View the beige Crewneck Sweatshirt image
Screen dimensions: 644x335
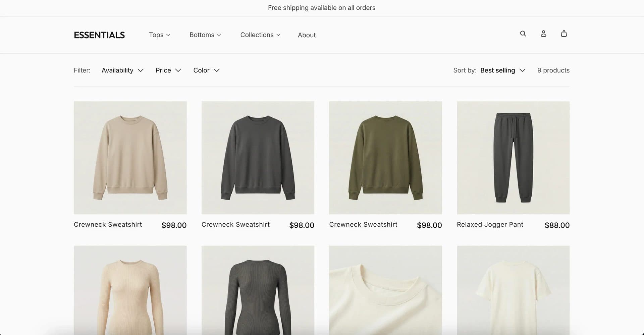click(130, 158)
